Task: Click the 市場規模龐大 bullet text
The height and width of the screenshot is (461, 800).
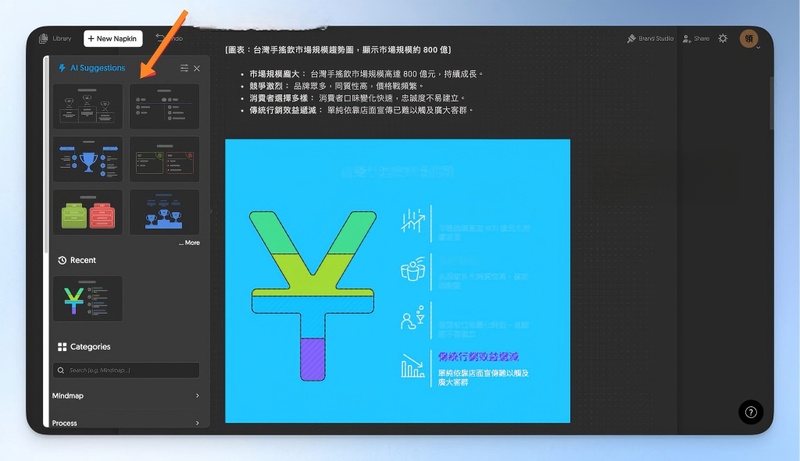Action: 366,74
